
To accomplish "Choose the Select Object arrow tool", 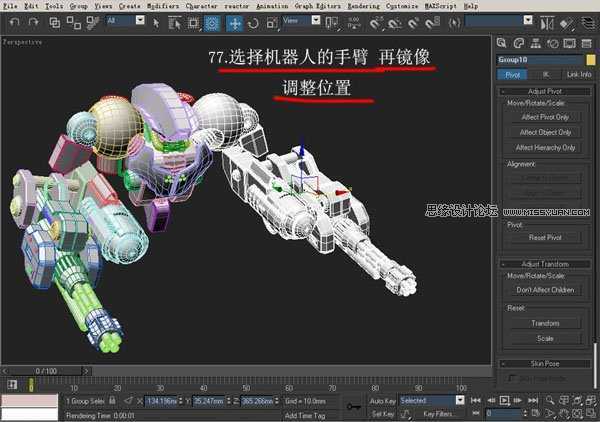I will [x=156, y=23].
